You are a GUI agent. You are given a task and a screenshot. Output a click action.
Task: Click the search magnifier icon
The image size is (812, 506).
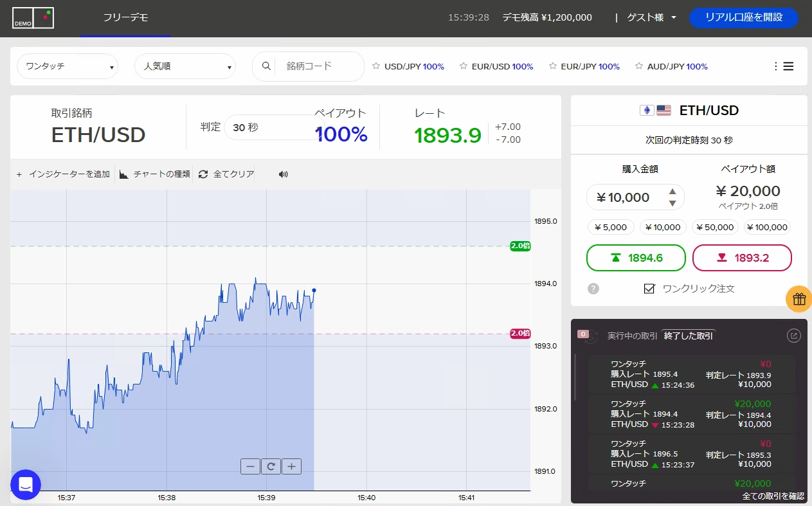coord(266,66)
